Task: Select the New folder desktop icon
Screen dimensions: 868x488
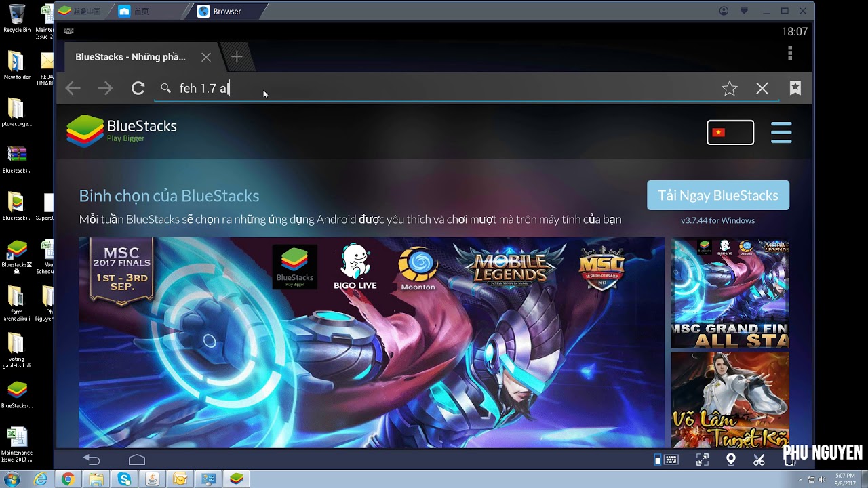Action: click(x=17, y=66)
